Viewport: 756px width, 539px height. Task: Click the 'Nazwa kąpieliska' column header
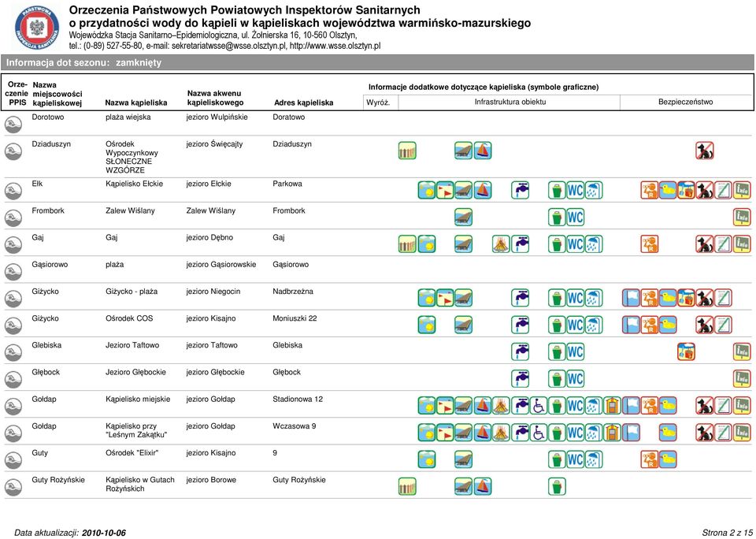(136, 102)
